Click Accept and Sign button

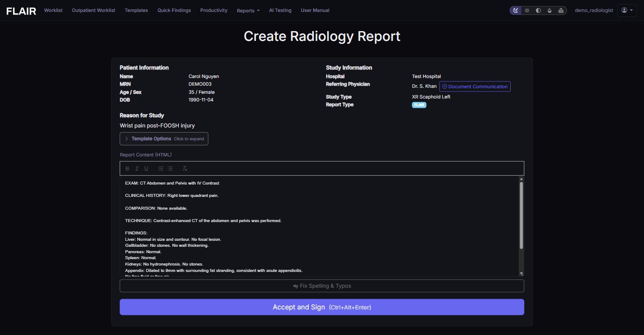[322, 307]
